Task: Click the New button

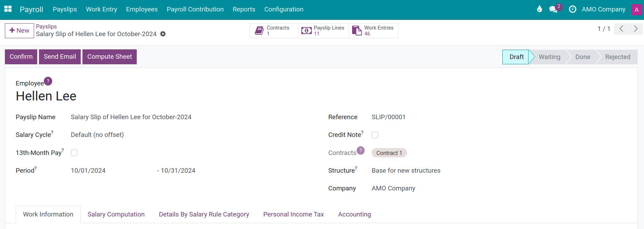Action: click(x=19, y=31)
